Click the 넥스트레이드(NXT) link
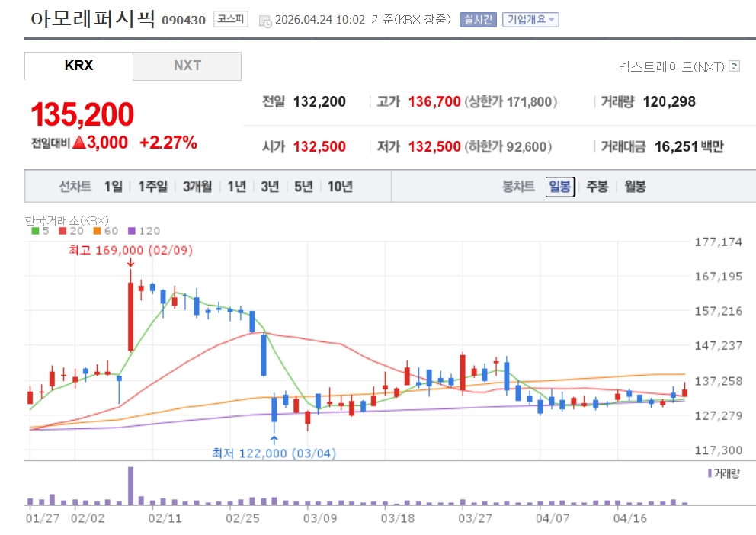The image size is (756, 535). point(671,66)
